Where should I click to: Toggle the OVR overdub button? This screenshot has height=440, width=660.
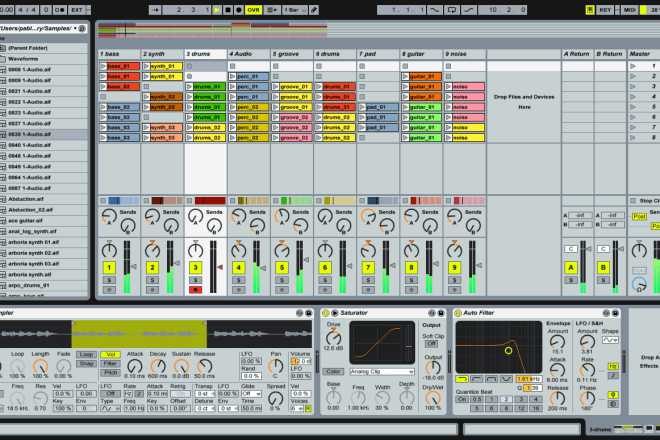click(x=253, y=10)
